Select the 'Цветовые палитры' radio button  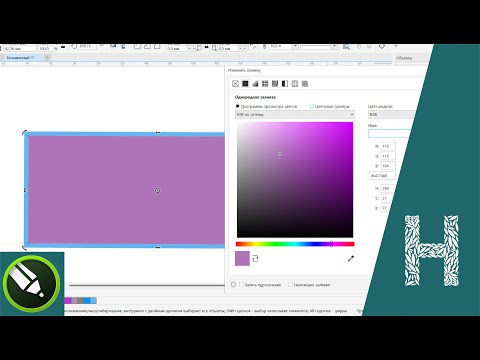(312, 106)
